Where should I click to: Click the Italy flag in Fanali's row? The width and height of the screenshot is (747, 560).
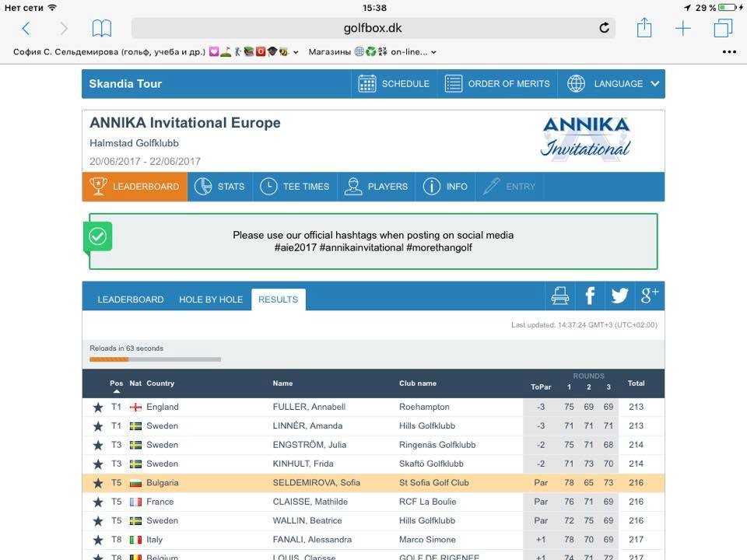click(135, 540)
